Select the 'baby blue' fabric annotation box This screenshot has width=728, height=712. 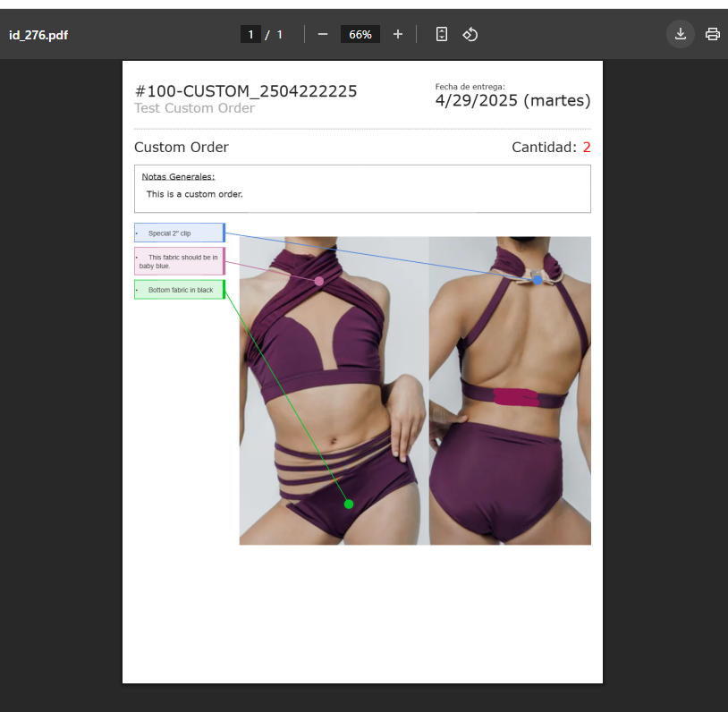pos(179,261)
